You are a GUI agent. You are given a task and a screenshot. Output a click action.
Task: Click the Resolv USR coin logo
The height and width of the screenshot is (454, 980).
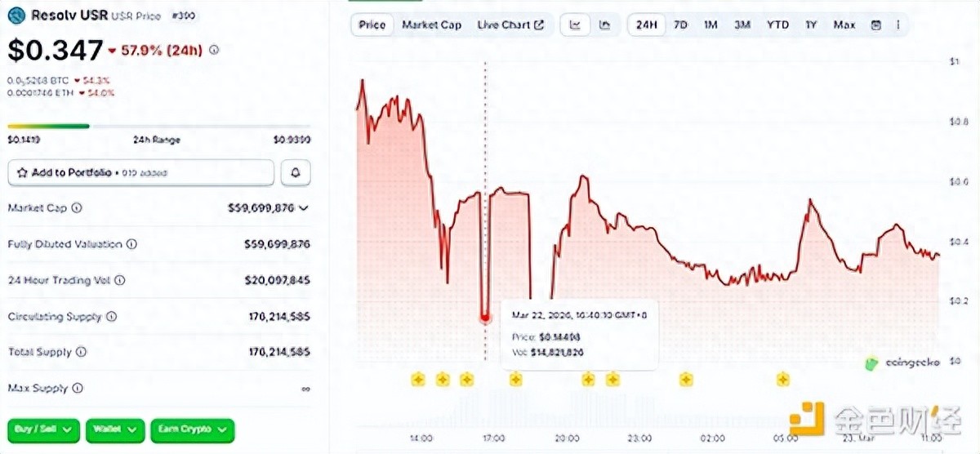point(17,15)
